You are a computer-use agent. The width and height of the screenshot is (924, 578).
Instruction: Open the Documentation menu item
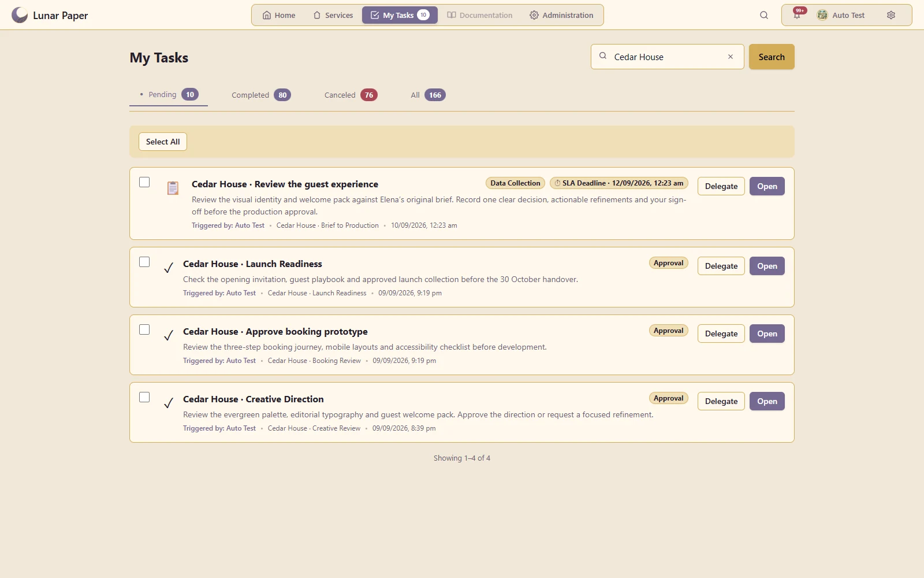[x=480, y=15]
